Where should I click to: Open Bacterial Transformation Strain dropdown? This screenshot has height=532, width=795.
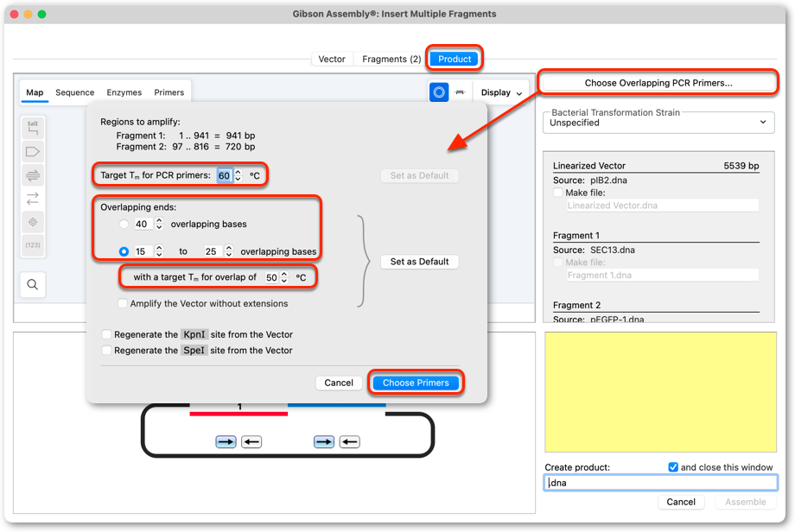658,123
